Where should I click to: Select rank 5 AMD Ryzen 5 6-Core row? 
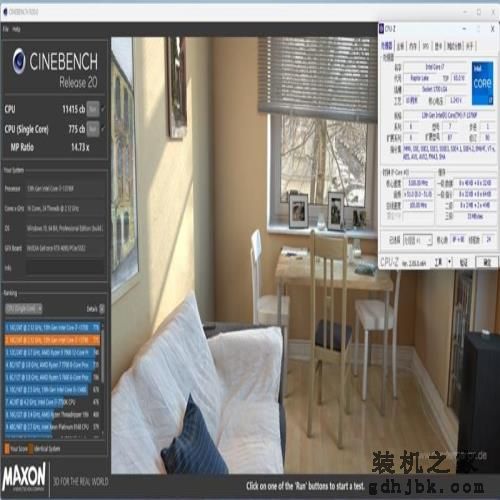(x=52, y=377)
